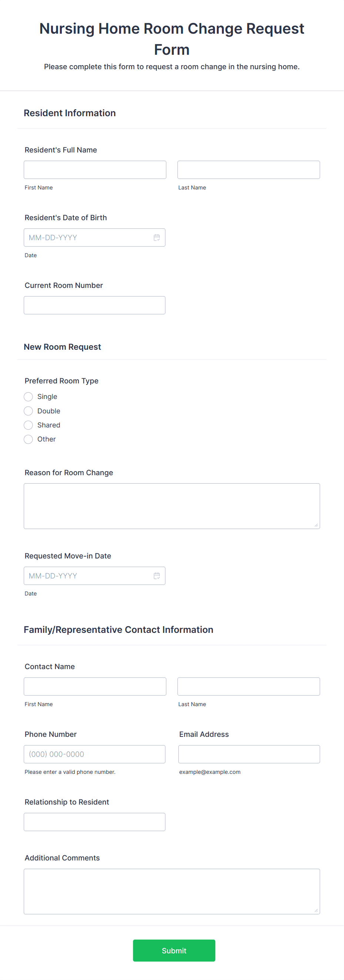Viewport: 344px width, 980px height.
Task: Open calendar picker for Date of Birth
Action: click(156, 237)
